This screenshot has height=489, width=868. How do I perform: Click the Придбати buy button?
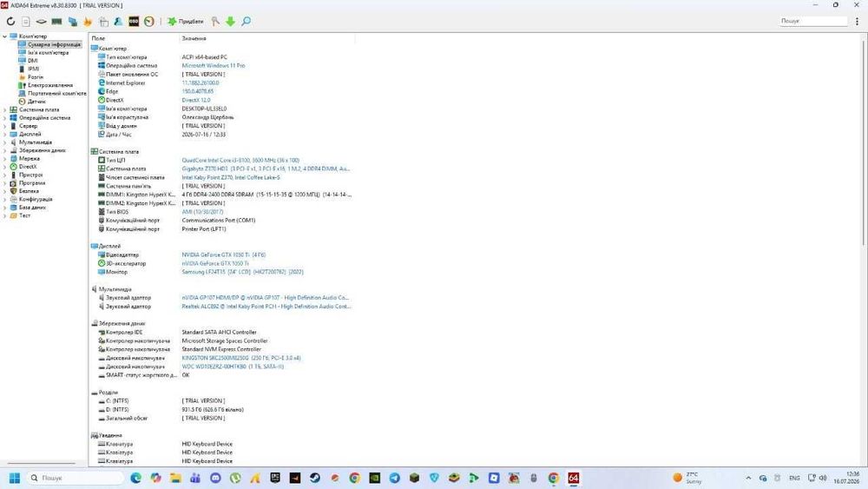tap(186, 21)
